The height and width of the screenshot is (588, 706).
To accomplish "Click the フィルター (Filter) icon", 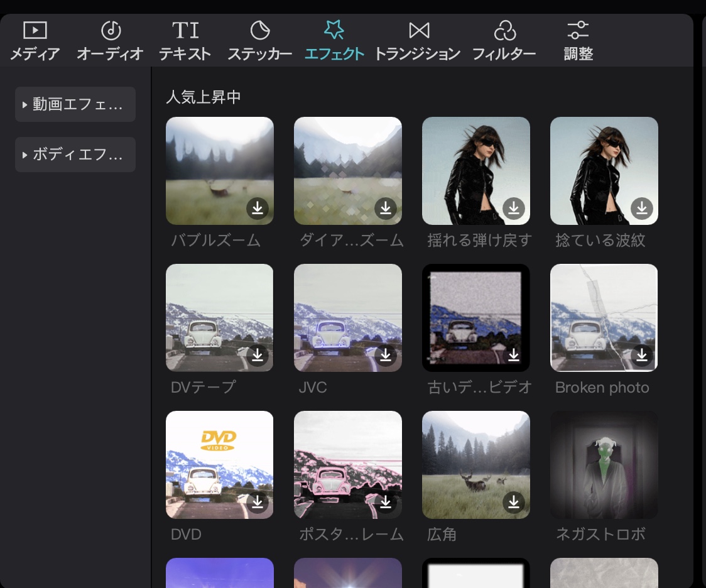I will click(x=504, y=39).
